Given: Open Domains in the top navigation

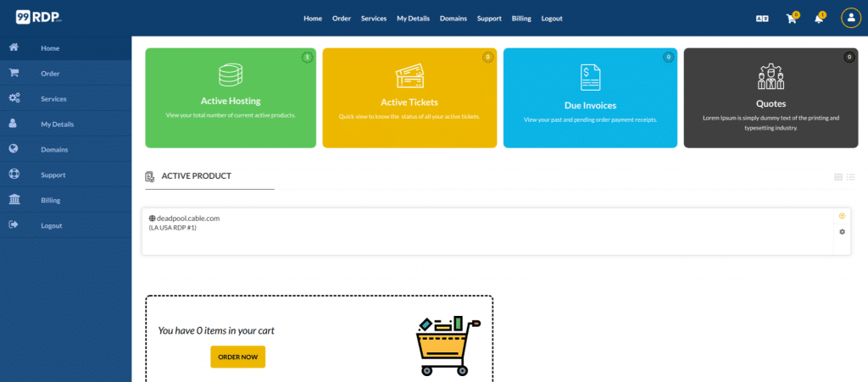Looking at the screenshot, I should 453,19.
